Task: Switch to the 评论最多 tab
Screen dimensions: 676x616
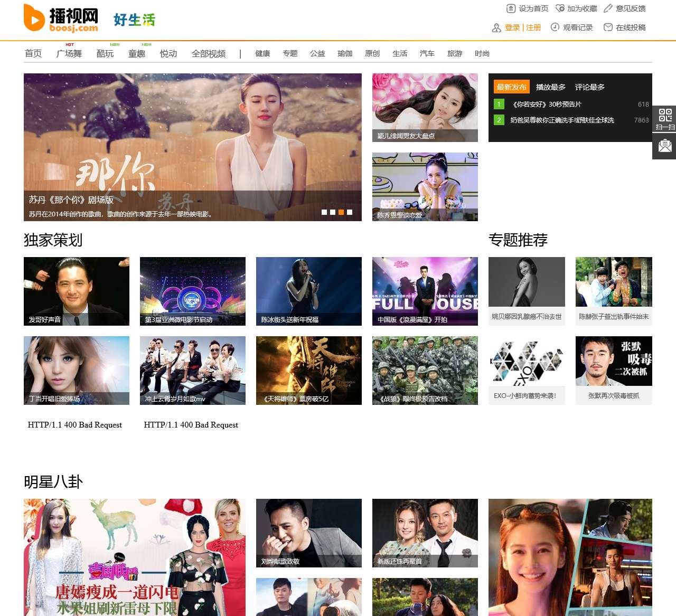Action: coord(589,87)
